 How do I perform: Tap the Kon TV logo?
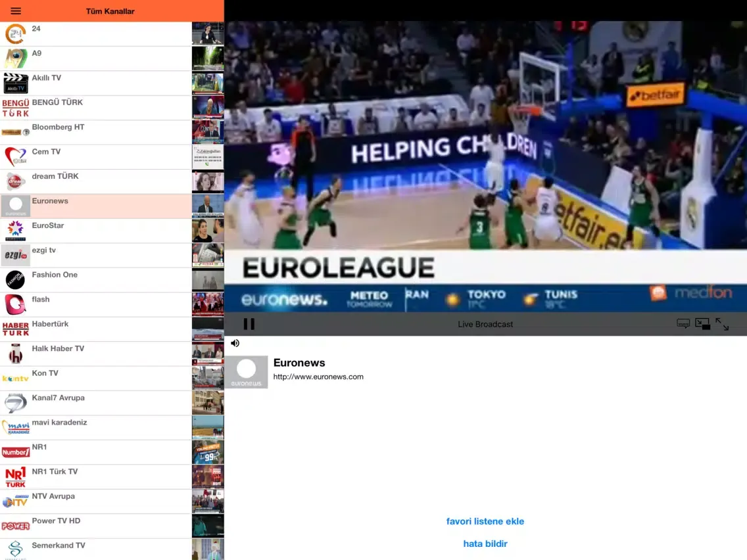click(16, 379)
